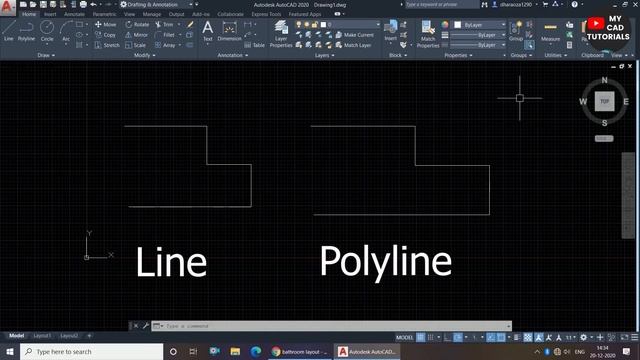Click the Plot printer icon in quick access toolbar
This screenshot has width=640, height=360.
(x=83, y=4)
